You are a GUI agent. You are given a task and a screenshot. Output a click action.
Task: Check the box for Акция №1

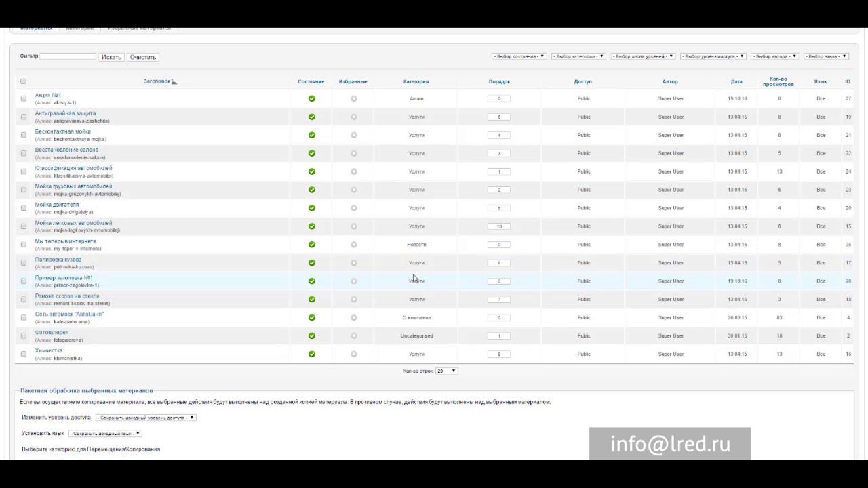point(23,98)
